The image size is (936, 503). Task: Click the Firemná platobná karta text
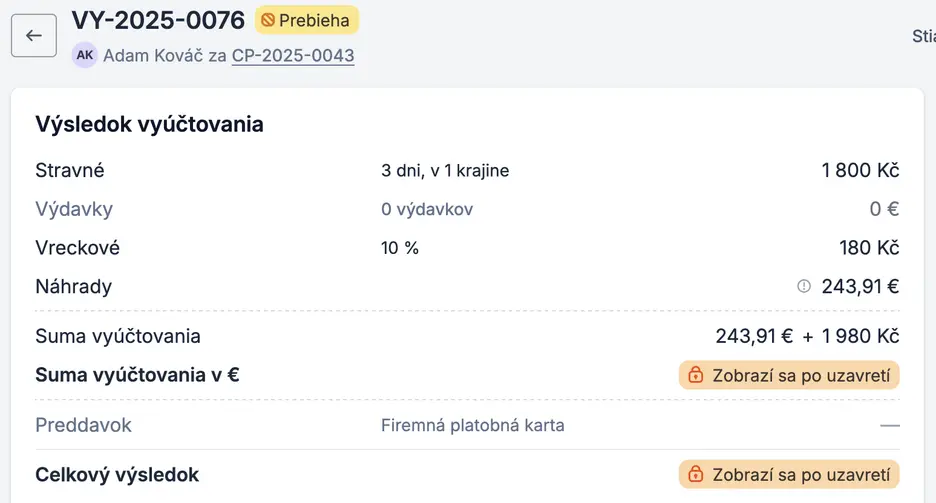(x=472, y=426)
